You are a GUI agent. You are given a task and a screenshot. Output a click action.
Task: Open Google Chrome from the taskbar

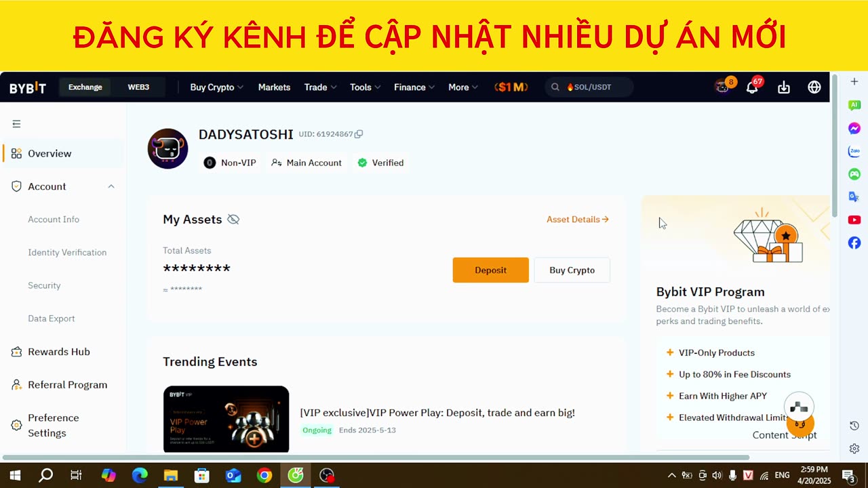[x=264, y=475]
